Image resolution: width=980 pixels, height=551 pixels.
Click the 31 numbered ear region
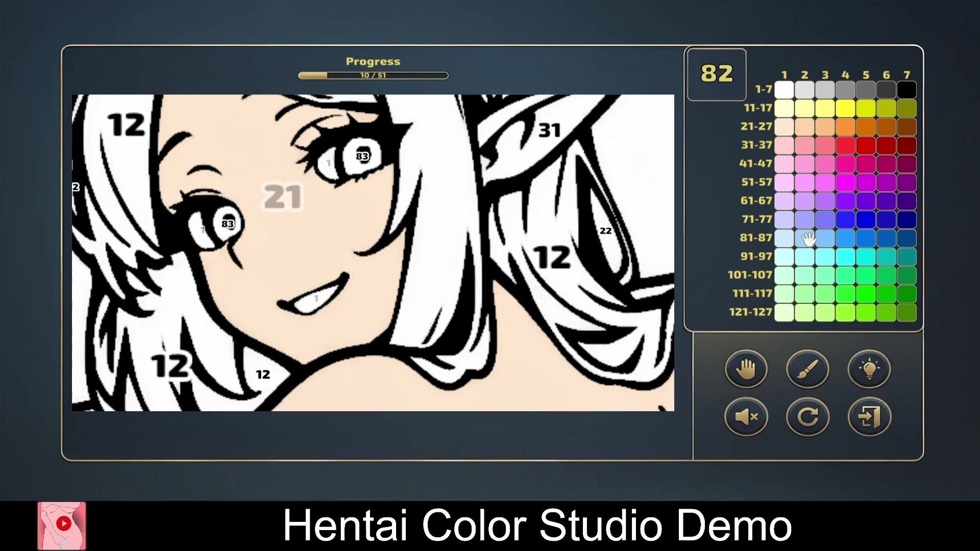(x=549, y=131)
